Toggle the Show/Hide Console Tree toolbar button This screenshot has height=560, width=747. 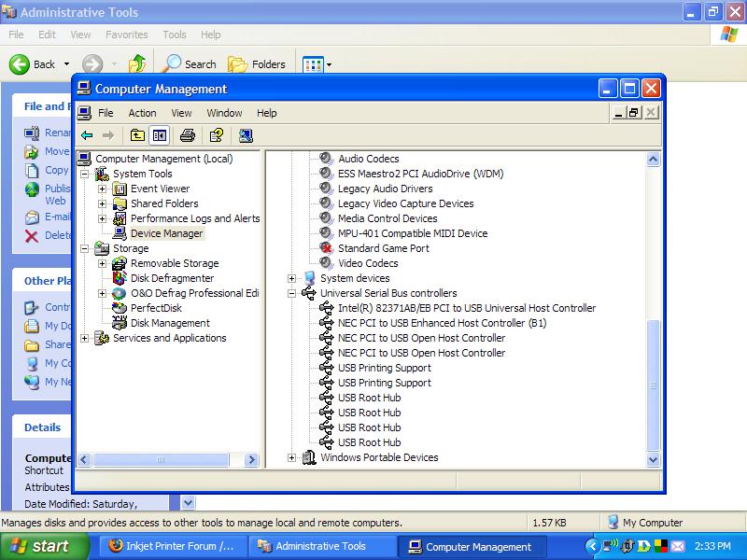click(159, 135)
